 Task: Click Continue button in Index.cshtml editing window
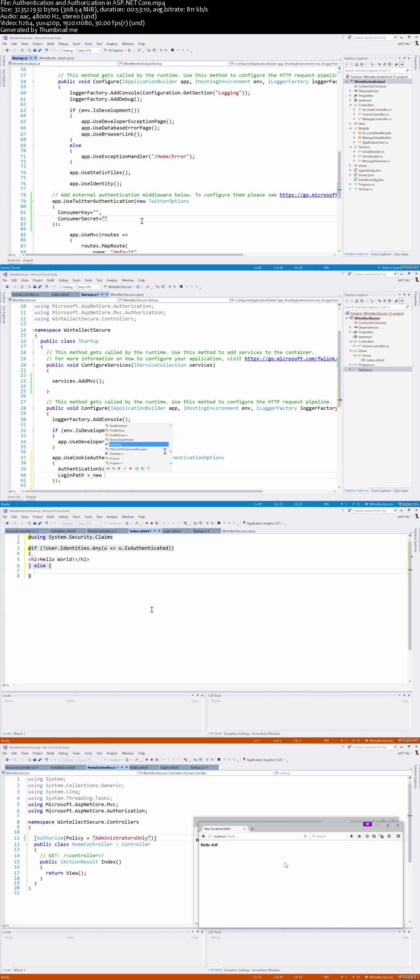click(x=113, y=523)
